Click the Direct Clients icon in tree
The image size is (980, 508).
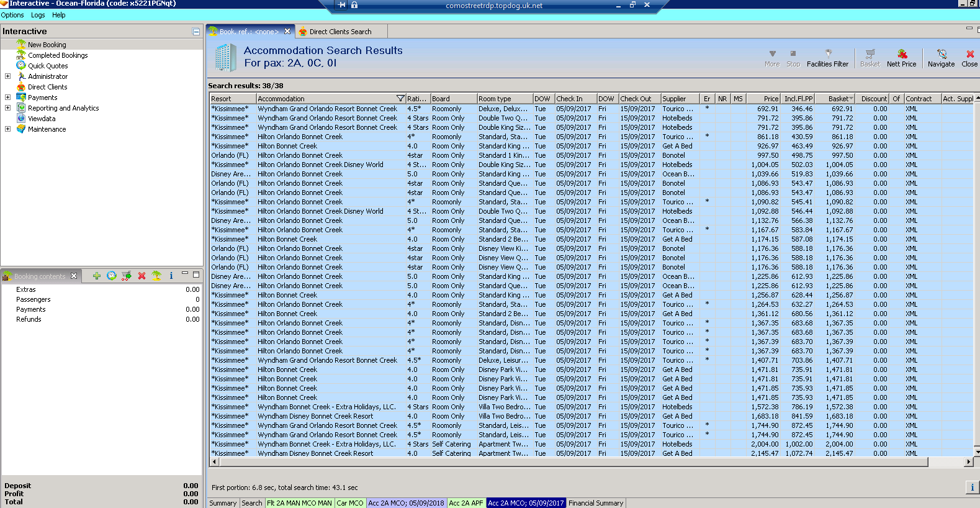tap(21, 87)
